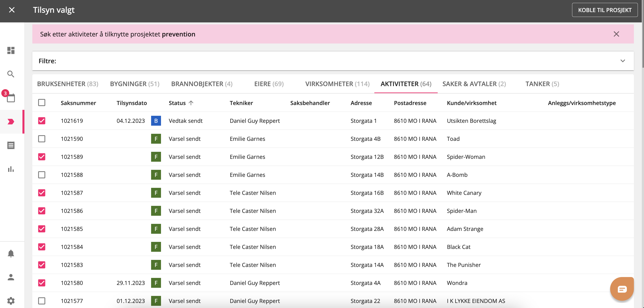Click the White Canary customer cell
Image resolution: width=644 pixels, height=308 pixels.
pos(464,193)
